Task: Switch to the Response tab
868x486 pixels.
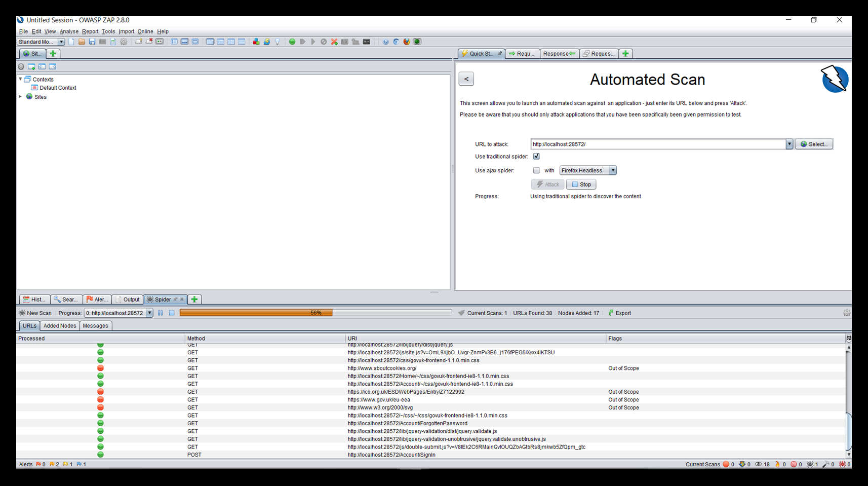Action: (559, 53)
